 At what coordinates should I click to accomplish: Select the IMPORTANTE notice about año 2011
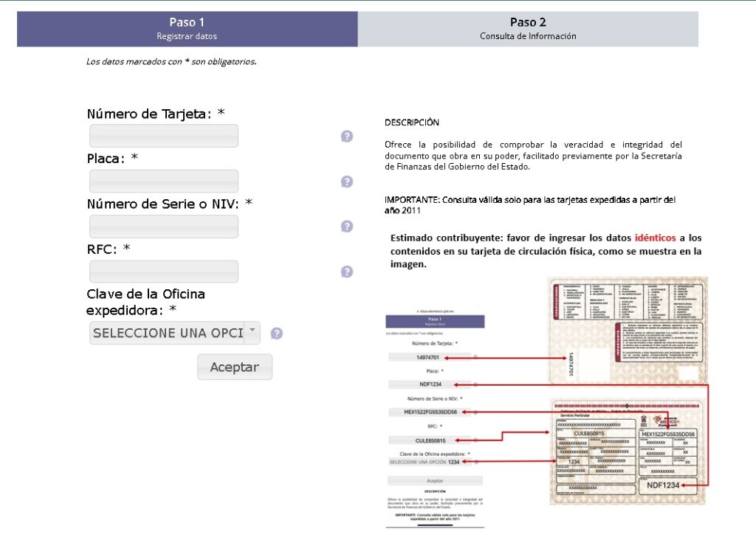[x=530, y=205]
